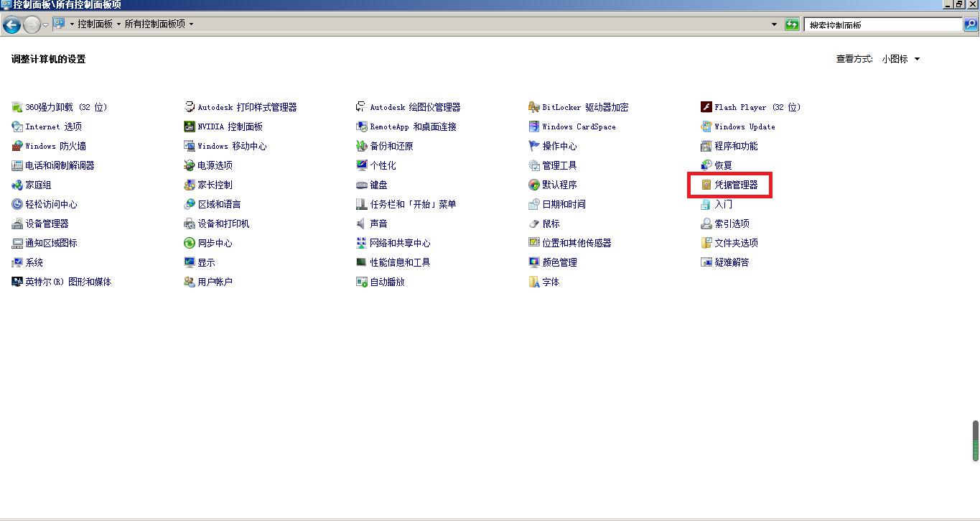Screen dimensions: 980x521
Task: Open 位置和其他传感器 icon
Action: click(x=534, y=243)
